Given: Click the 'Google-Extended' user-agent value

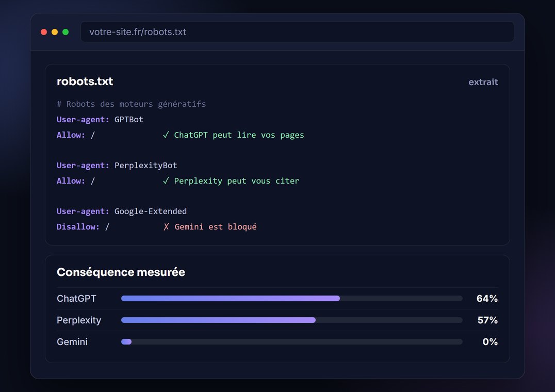Looking at the screenshot, I should click(151, 211).
